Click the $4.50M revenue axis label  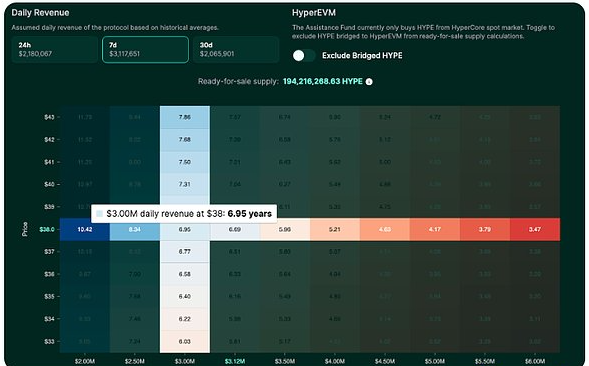385,361
